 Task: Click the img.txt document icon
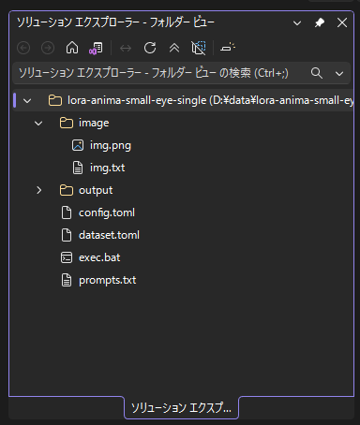click(x=78, y=168)
